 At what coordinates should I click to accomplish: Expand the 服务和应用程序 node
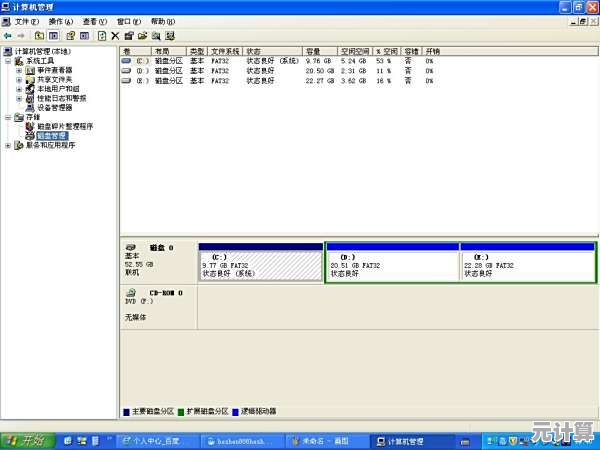coord(8,145)
